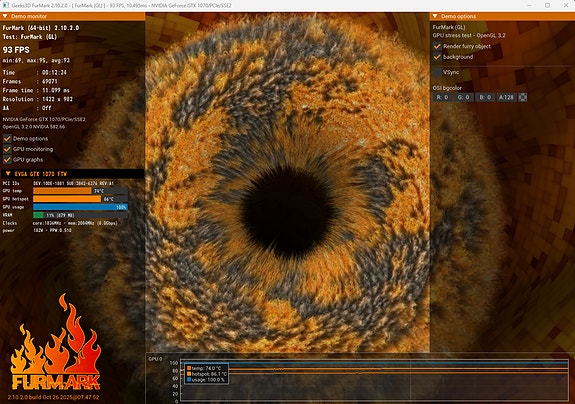Image resolution: width=575 pixels, height=404 pixels.
Task: Toggle Render furry object checkbox
Action: tap(437, 46)
